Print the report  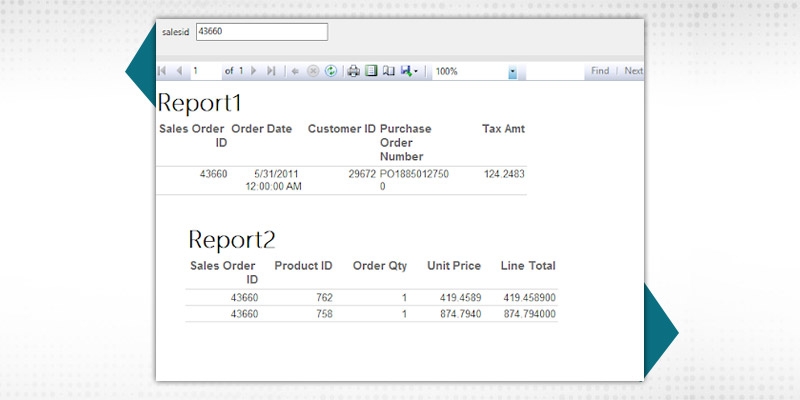[x=353, y=71]
